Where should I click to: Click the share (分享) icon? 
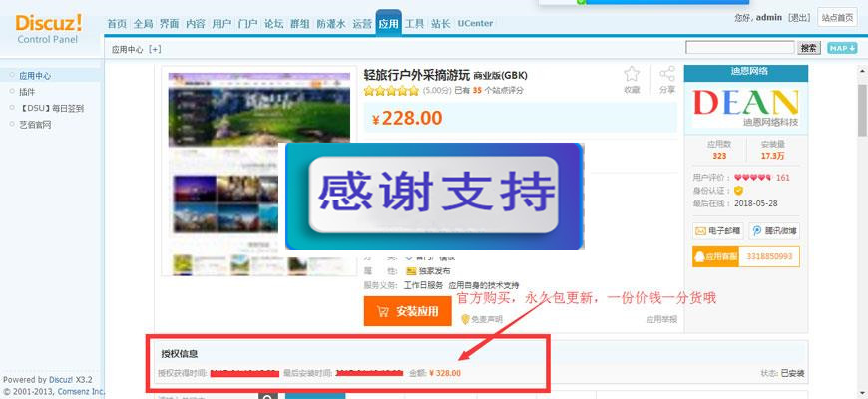pyautogui.click(x=667, y=75)
